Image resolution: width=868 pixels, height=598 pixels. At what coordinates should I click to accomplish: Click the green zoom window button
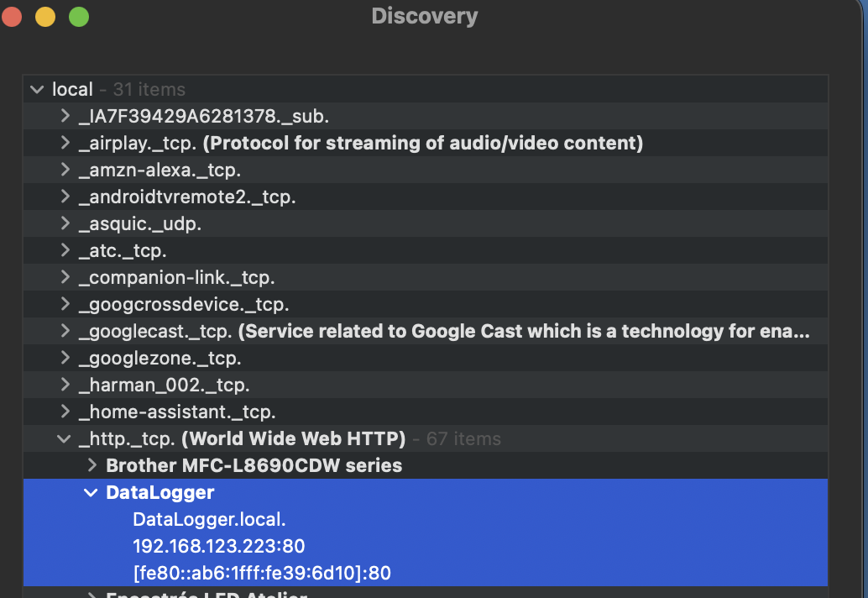78,17
